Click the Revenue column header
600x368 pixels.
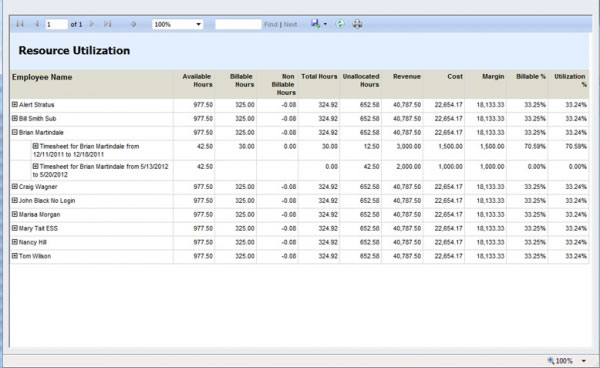pos(407,77)
